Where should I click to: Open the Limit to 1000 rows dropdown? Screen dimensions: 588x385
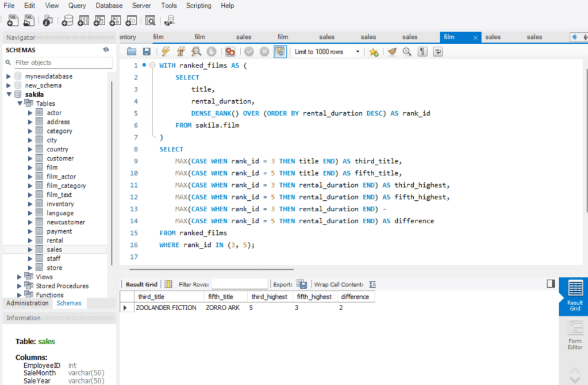coord(358,52)
